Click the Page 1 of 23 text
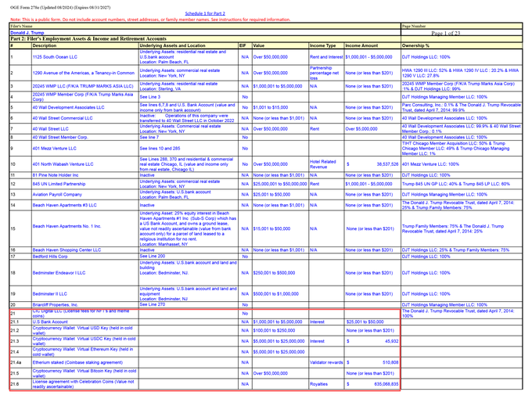The image size is (532, 399). 445,33
